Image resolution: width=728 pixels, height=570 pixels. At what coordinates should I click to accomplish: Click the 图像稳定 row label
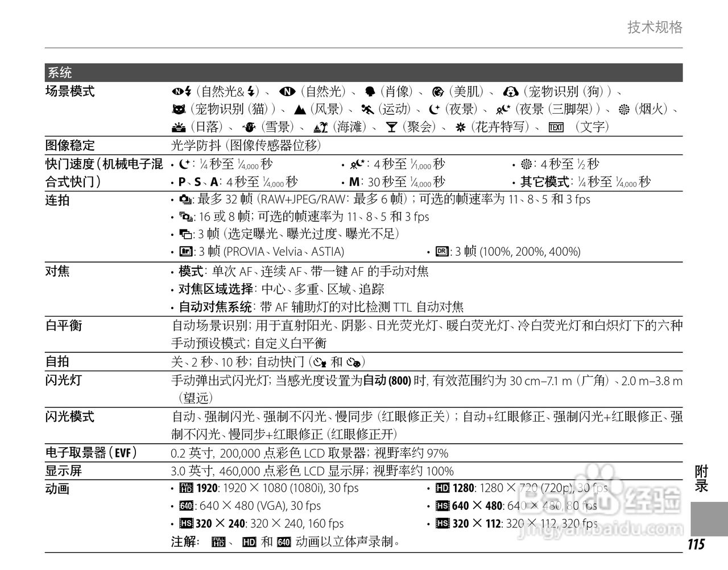pyautogui.click(x=70, y=145)
